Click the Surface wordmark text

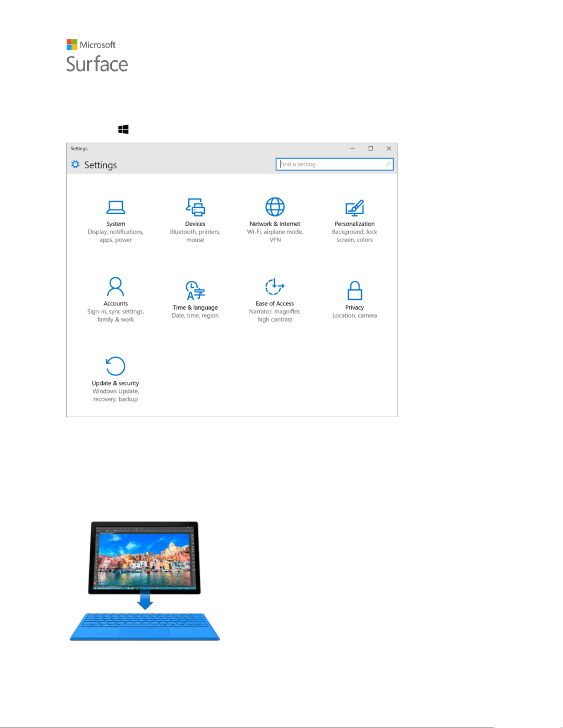[x=97, y=64]
